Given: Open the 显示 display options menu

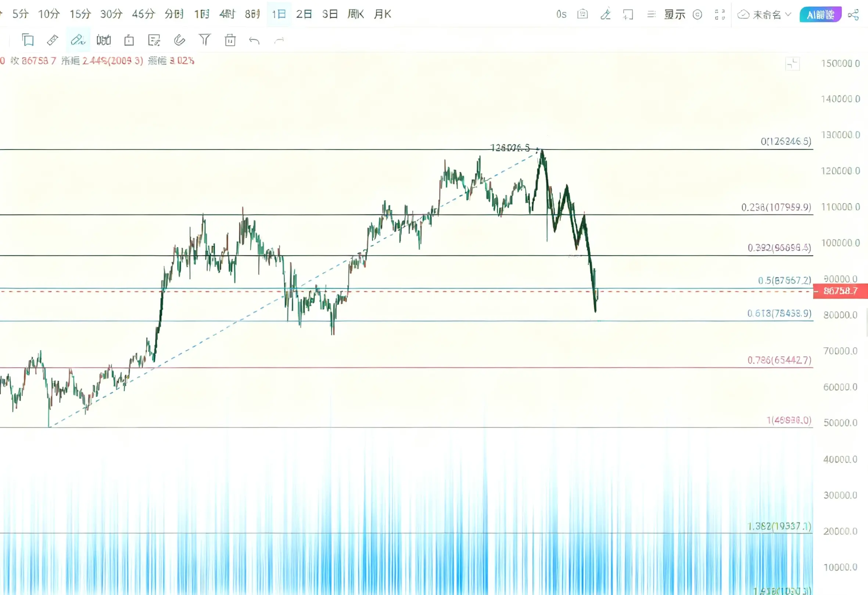Looking at the screenshot, I should pos(675,15).
